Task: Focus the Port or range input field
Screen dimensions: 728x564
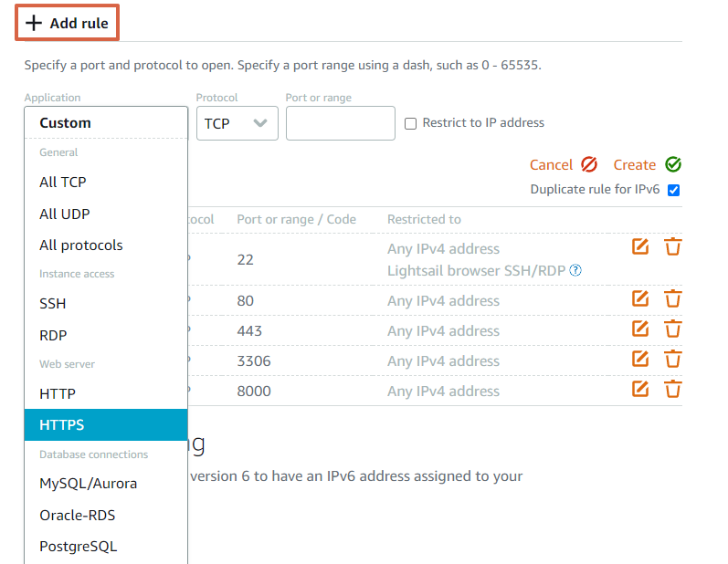Action: point(341,123)
